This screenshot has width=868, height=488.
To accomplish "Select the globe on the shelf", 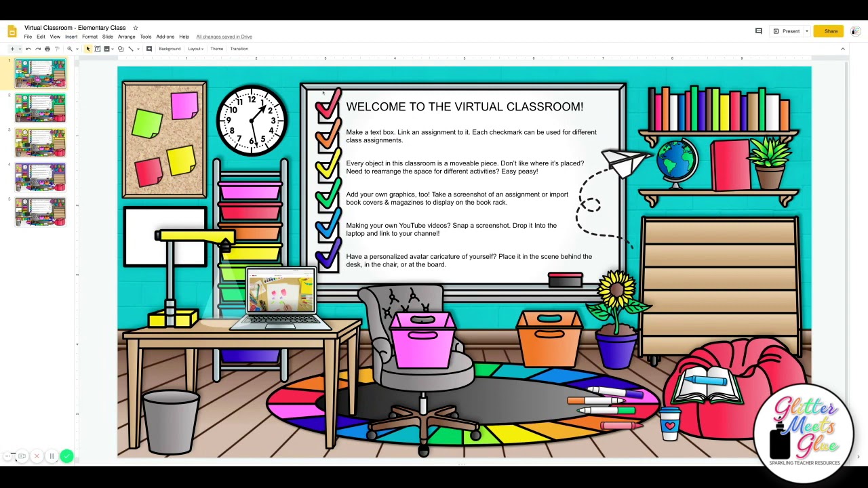I will (677, 163).
